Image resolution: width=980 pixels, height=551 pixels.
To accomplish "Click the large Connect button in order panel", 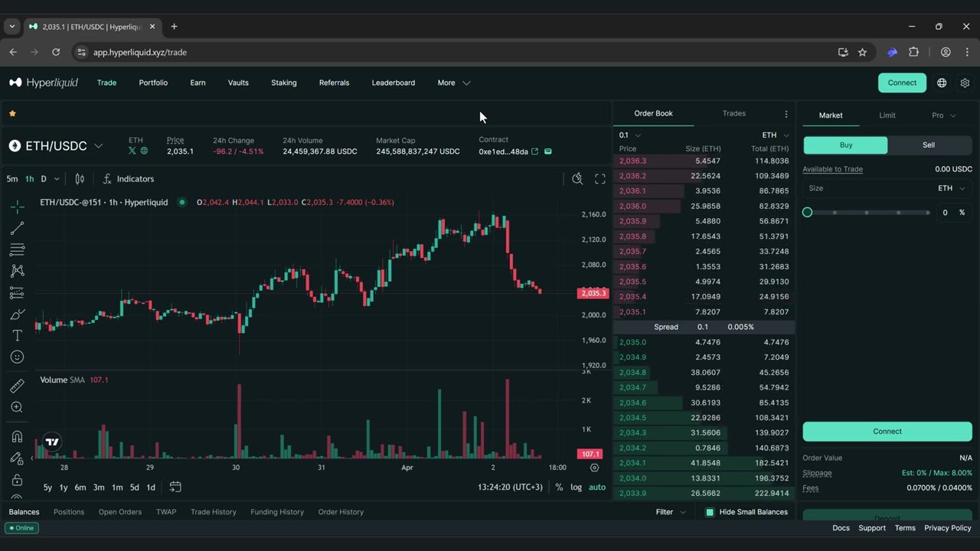I will (x=887, y=432).
